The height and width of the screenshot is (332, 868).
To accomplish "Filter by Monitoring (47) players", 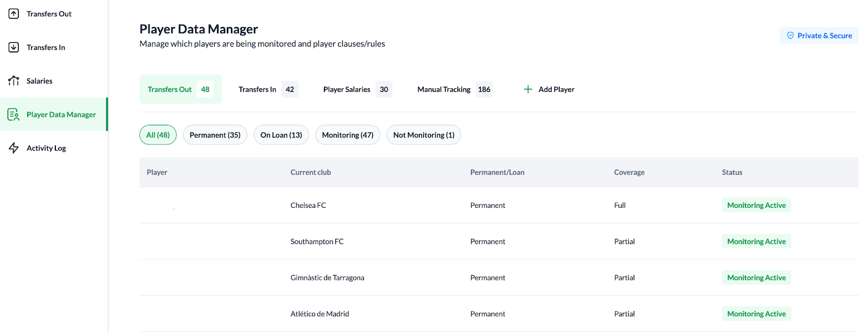I will click(347, 135).
